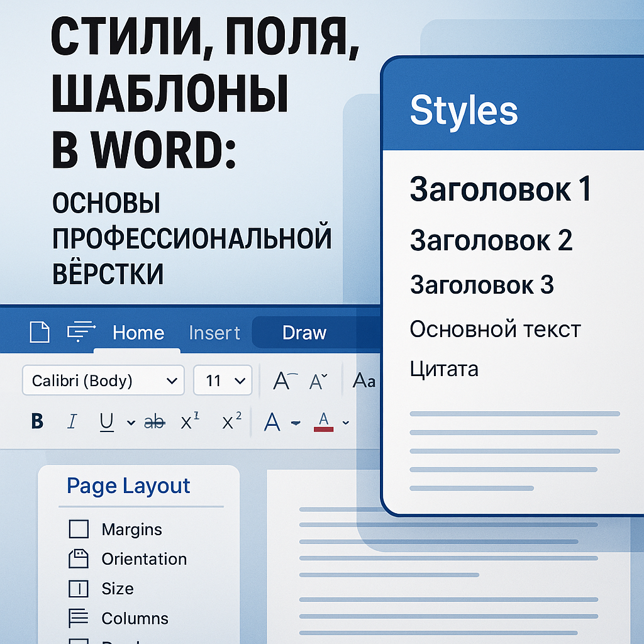The height and width of the screenshot is (644, 644).
Task: Click the first x script icon after strikethrough
Action: click(190, 420)
